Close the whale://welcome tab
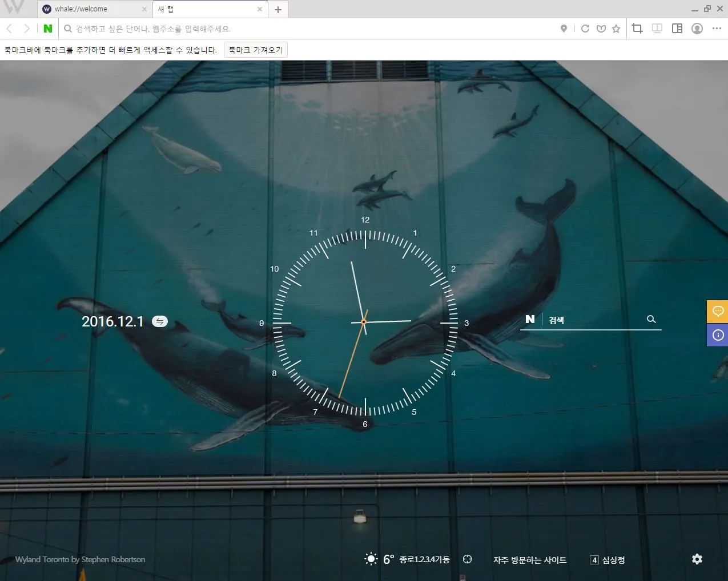This screenshot has width=728, height=581. 144,9
